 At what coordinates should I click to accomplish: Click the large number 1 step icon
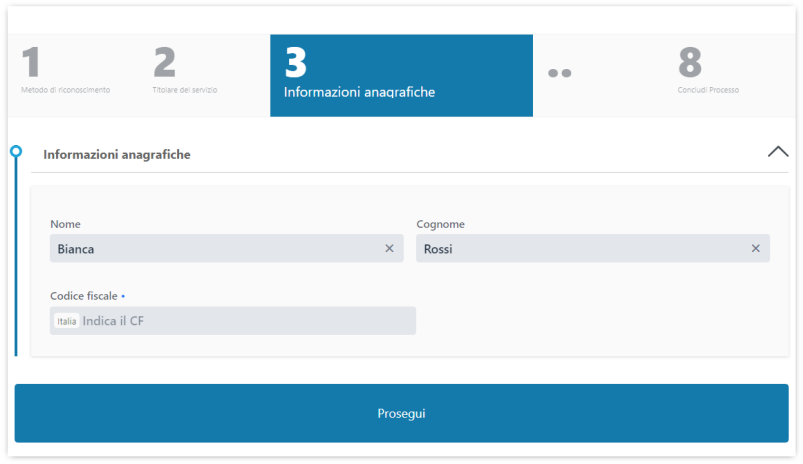pos(31,62)
